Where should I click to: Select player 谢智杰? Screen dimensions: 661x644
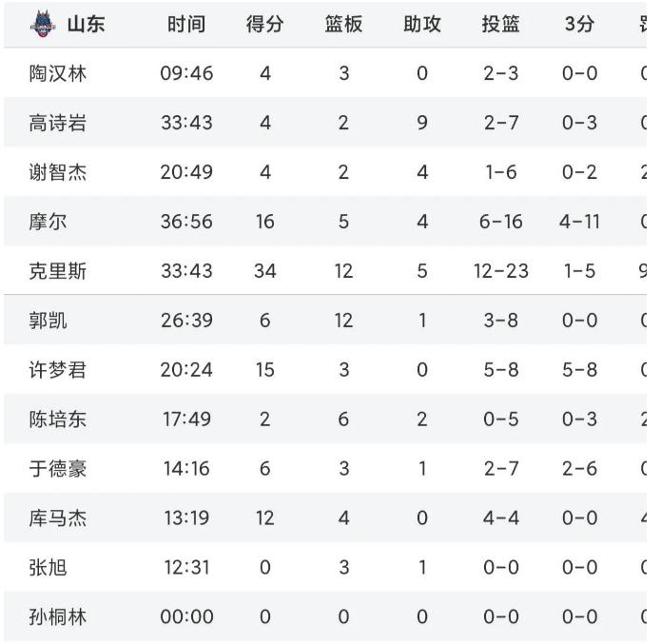click(x=58, y=172)
